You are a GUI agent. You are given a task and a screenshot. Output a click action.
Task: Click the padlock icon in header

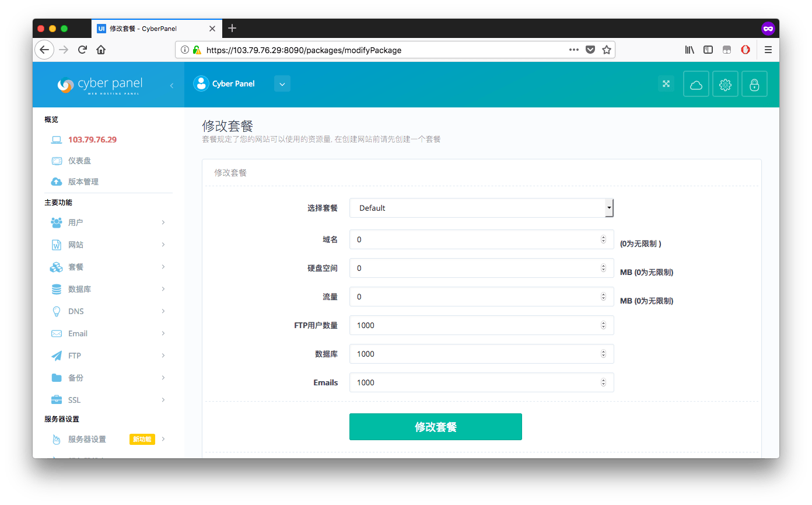click(754, 84)
